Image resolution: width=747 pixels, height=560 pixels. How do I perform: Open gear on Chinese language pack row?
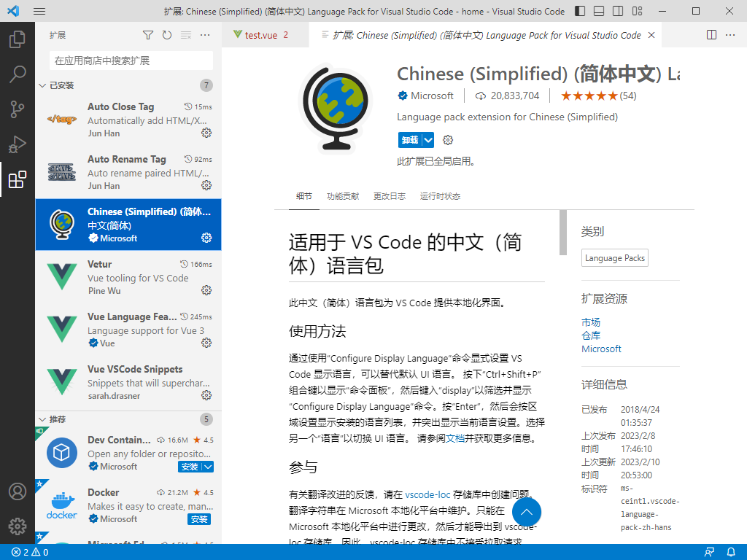pos(206,238)
